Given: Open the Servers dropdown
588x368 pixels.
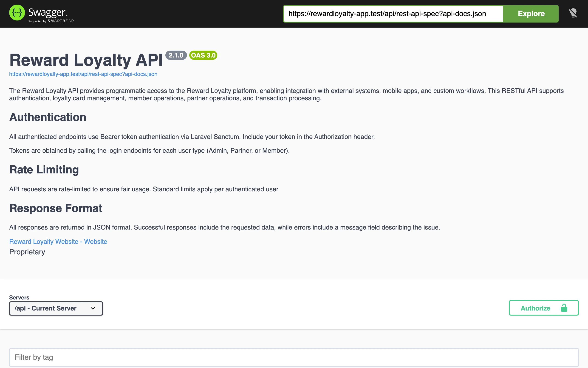Looking at the screenshot, I should [56, 308].
